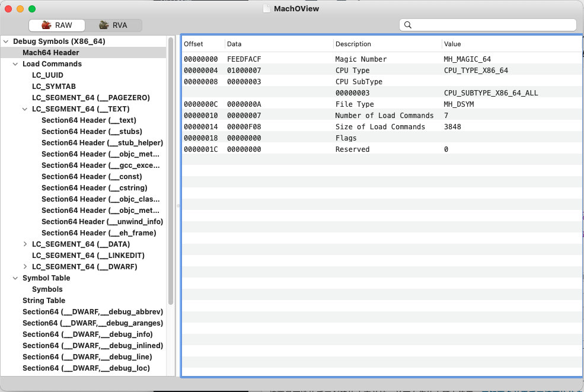Click the sidebar vertical scrollbar
The image size is (584, 392).
[x=171, y=171]
